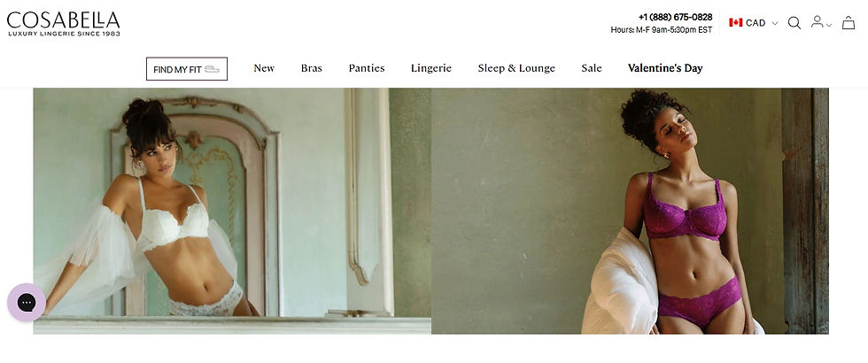868x363 pixels.
Task: Open the search magnifier icon
Action: [x=794, y=23]
